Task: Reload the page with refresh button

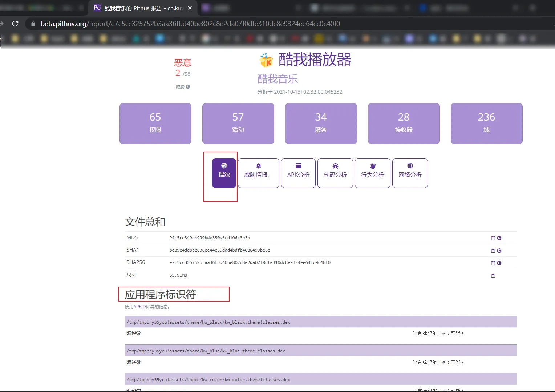Action: coord(15,24)
